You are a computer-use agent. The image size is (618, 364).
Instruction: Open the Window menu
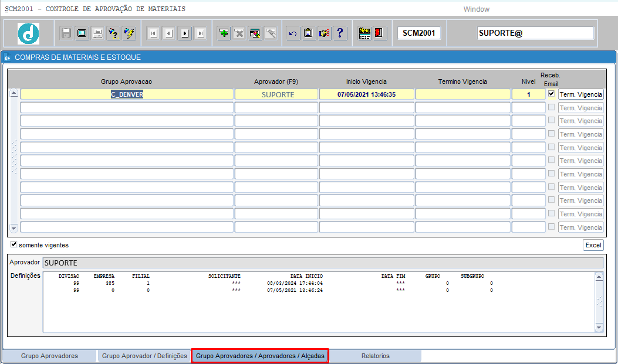coord(476,9)
